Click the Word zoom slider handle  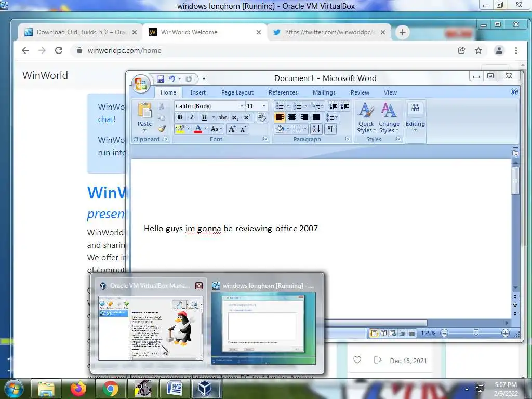476,333
